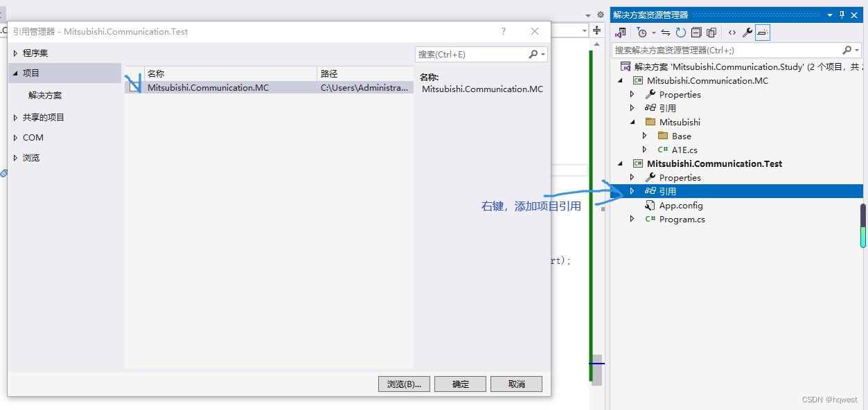Select Mitsubishi.Communication.Test project label
This screenshot has height=410, width=868.
[714, 163]
